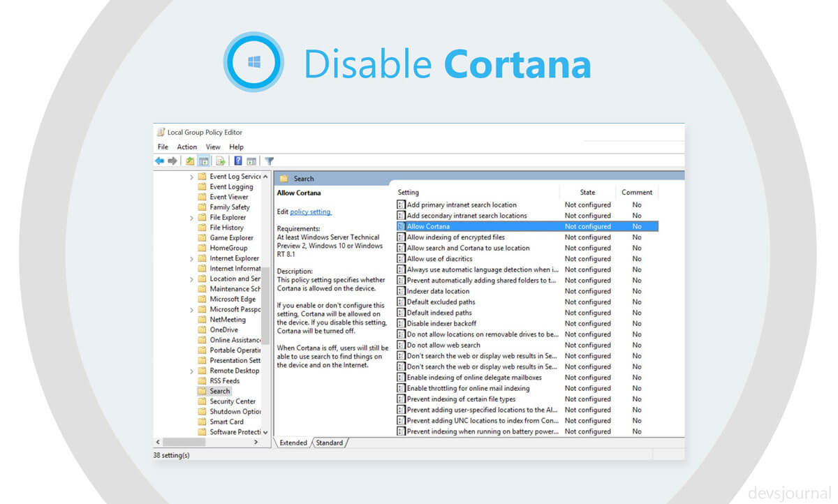Image resolution: width=838 pixels, height=504 pixels.
Task: Select the Microsoft Edge tree item
Action: tap(234, 299)
